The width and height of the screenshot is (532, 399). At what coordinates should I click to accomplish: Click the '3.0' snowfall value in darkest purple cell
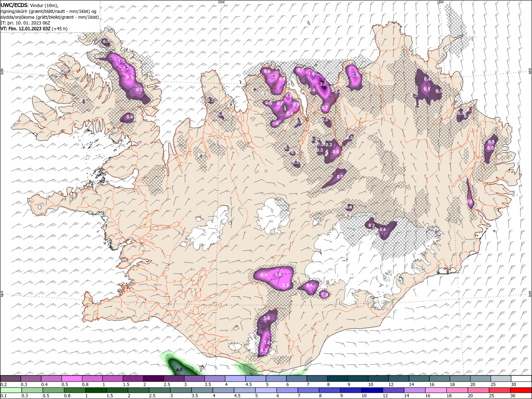click(323, 84)
